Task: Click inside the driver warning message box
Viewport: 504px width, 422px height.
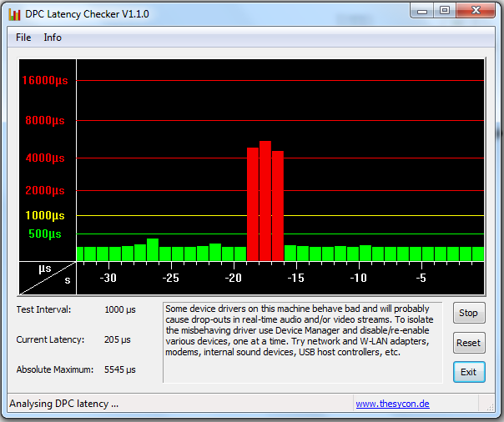Action: [x=304, y=342]
